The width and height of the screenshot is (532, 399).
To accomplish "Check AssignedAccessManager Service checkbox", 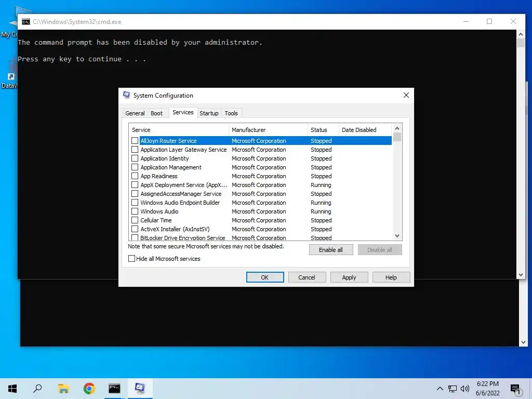I will click(135, 193).
